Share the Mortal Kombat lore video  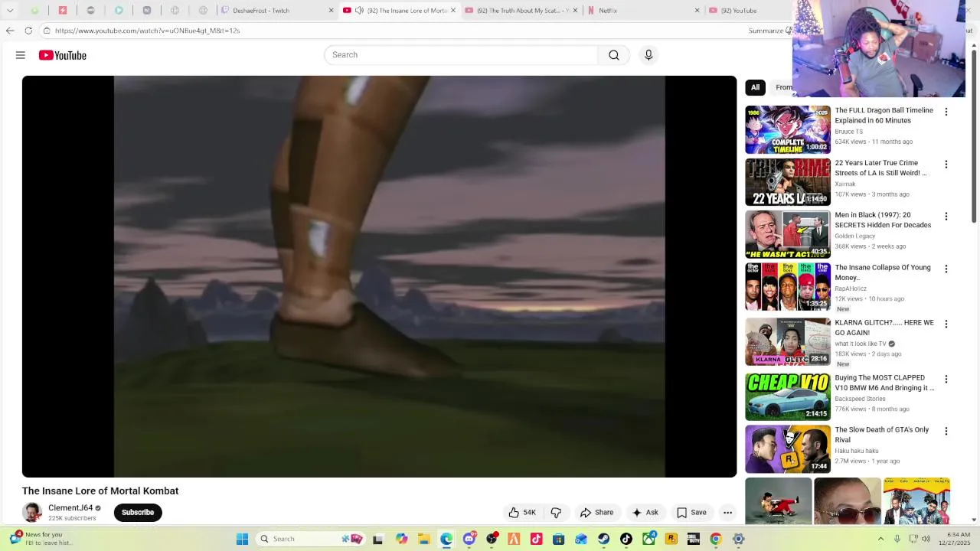point(596,513)
